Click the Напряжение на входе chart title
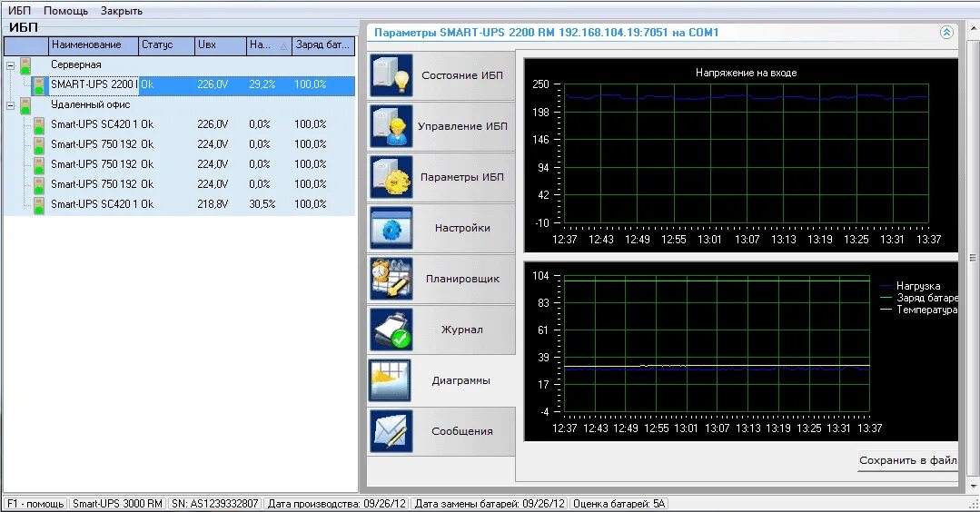 point(747,73)
